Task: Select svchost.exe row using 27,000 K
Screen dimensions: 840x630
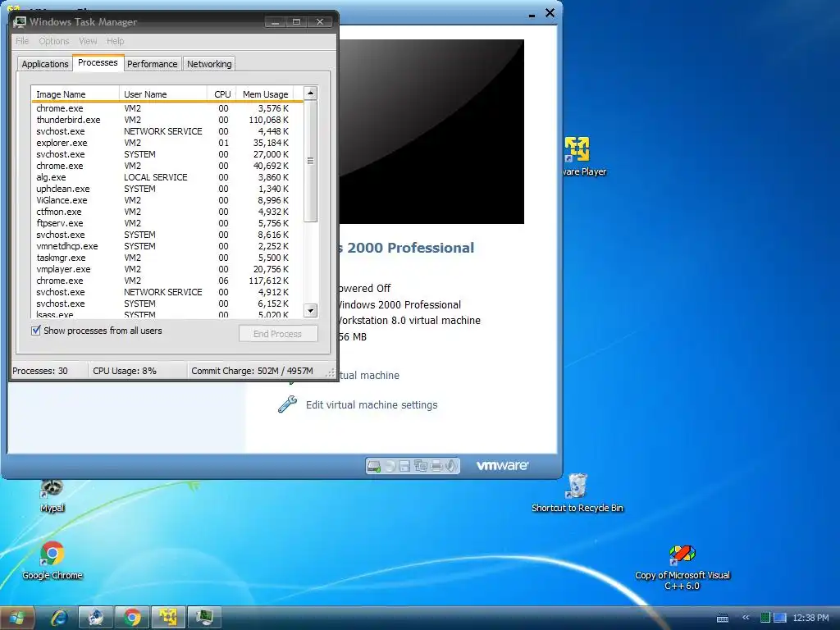Action: click(x=167, y=154)
